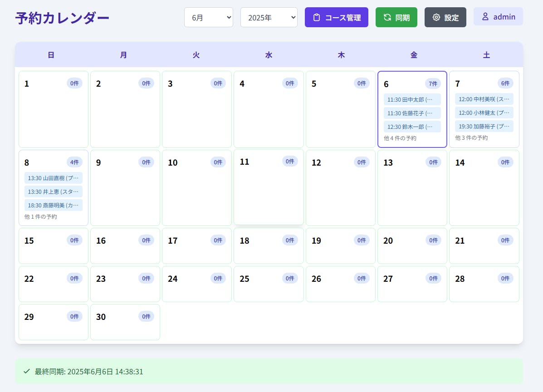Select the 12:00 中村美咲 booking
Viewport: 543px width, 392px height.
pyautogui.click(x=484, y=99)
